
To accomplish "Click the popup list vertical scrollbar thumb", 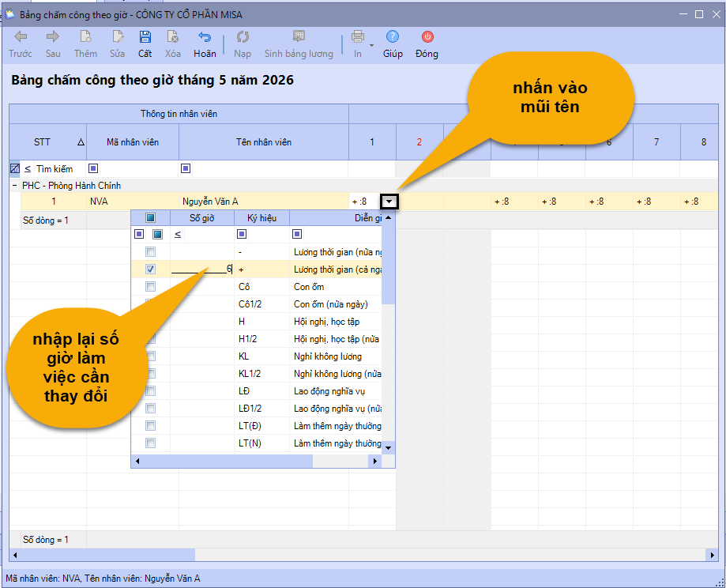I will click(389, 263).
